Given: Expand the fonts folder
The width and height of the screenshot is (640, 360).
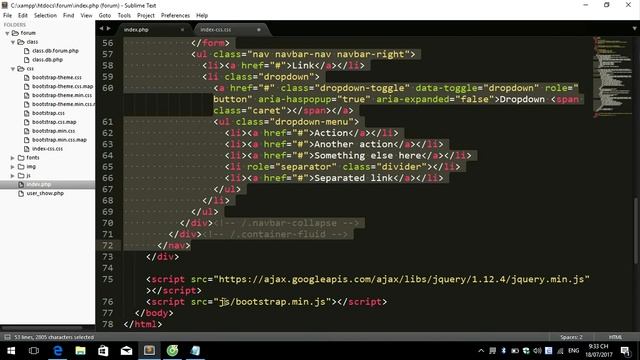Looking at the screenshot, I should tap(13, 158).
